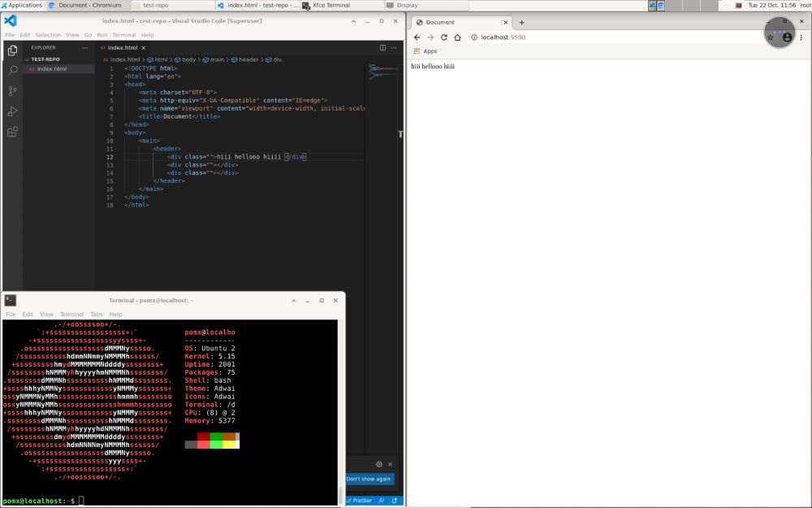The width and height of the screenshot is (812, 508).
Task: Click the VS Code logo in title bar
Action: (11, 21)
